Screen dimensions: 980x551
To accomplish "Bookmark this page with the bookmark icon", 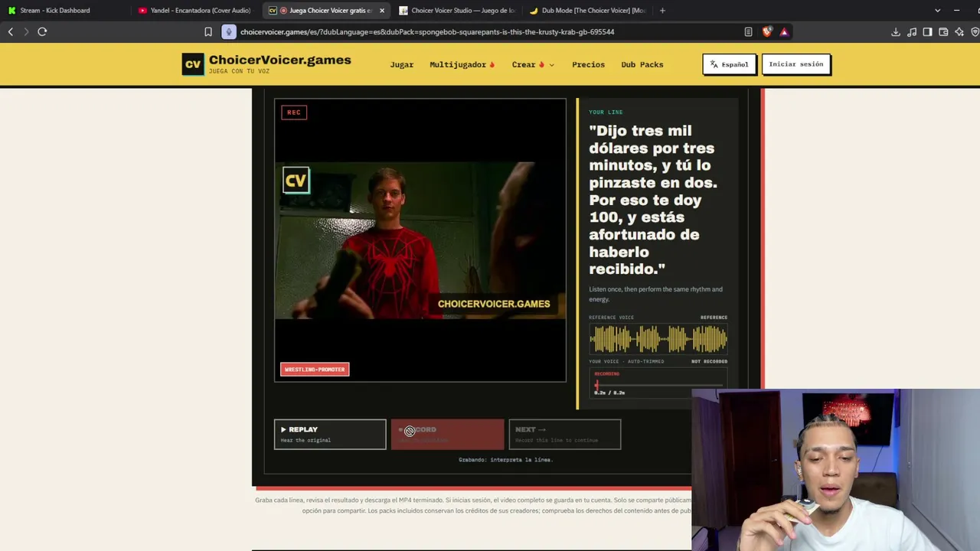I will tap(208, 32).
